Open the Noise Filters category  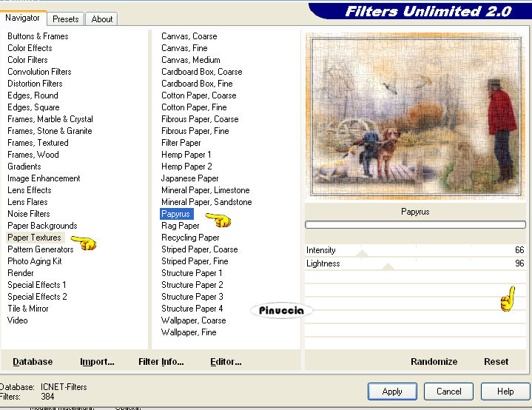(x=29, y=214)
